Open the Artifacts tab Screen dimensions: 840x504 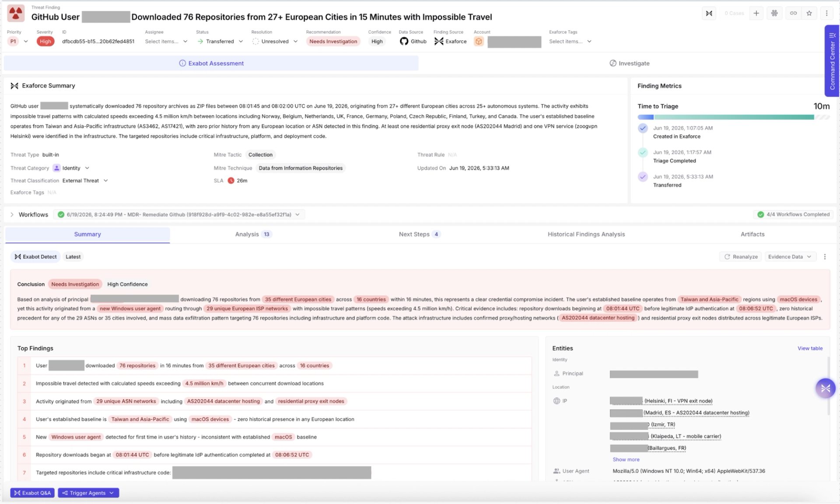tap(752, 234)
